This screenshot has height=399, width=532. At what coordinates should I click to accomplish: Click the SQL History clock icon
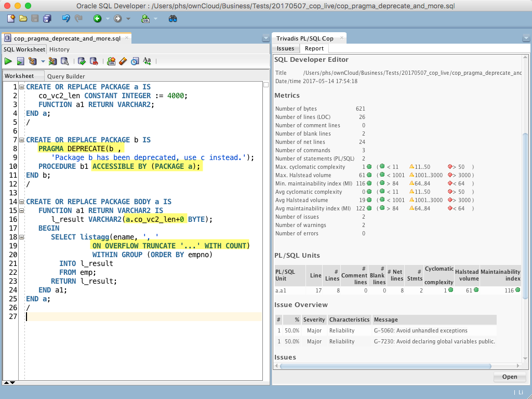click(135, 61)
